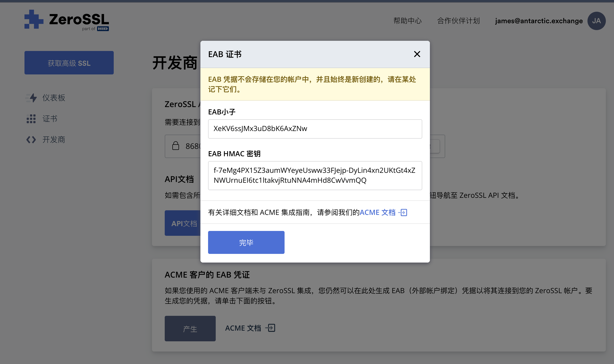Open the ACME 文档 link in dialog
This screenshot has height=364, width=614.
click(x=377, y=212)
